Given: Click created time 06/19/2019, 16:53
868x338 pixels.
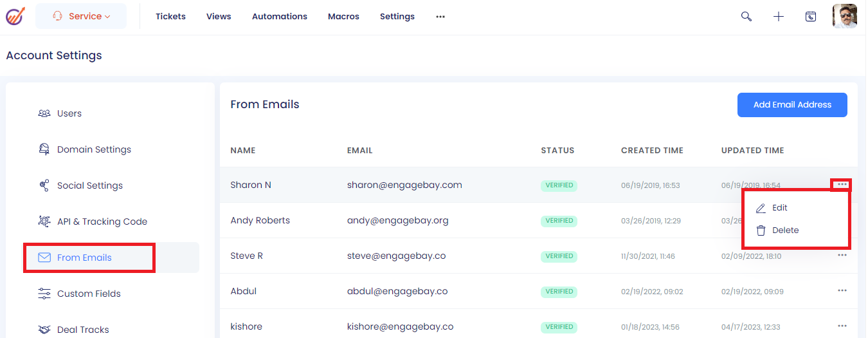Looking at the screenshot, I should tap(651, 185).
